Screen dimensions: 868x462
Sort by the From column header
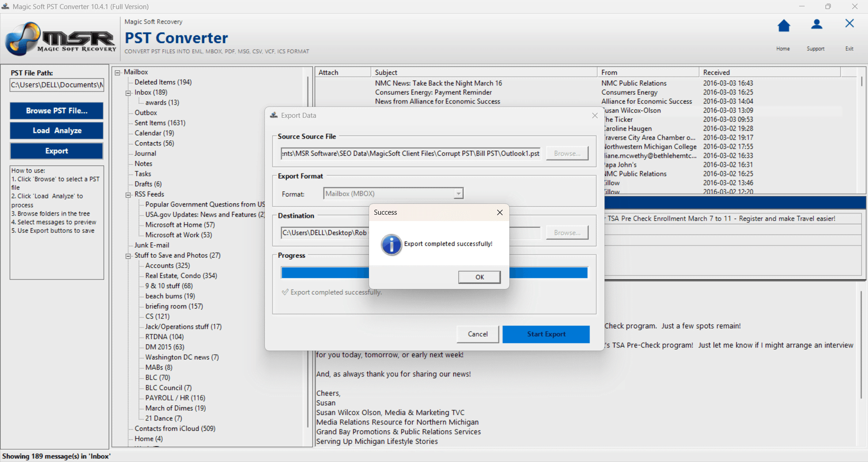click(648, 72)
